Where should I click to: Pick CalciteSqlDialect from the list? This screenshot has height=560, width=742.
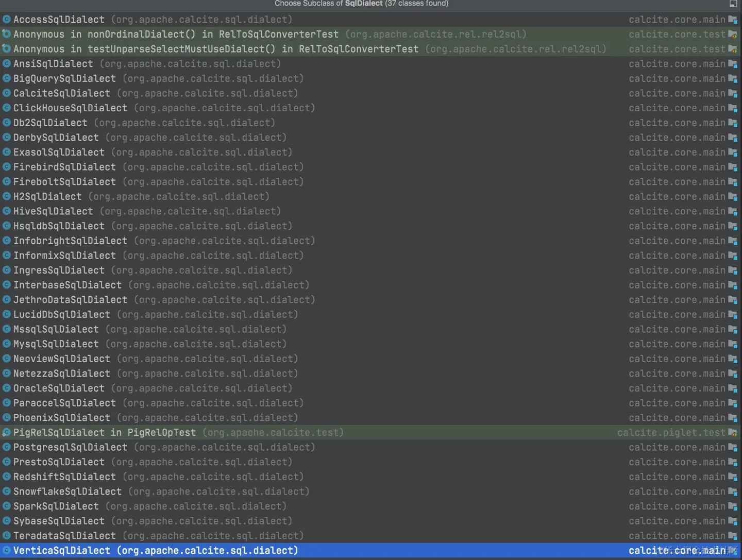[370, 93]
